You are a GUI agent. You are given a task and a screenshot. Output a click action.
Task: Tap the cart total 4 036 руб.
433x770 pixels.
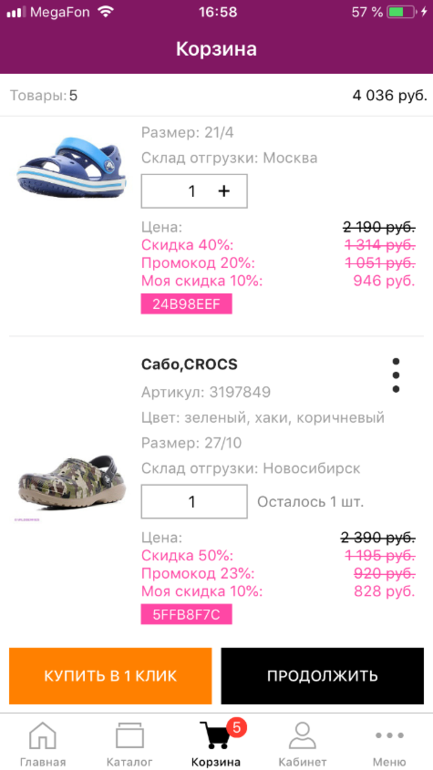click(x=390, y=95)
